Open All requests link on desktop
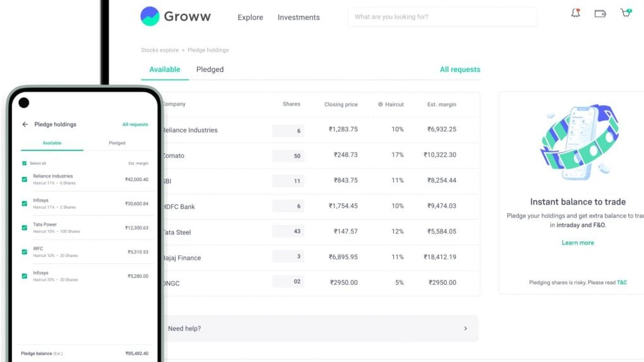 coord(460,69)
